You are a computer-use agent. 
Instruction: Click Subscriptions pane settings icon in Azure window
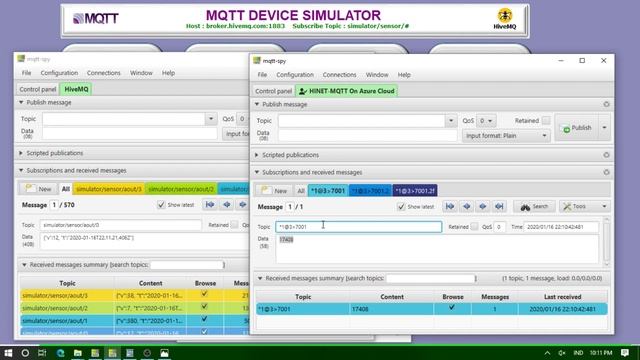[606, 172]
